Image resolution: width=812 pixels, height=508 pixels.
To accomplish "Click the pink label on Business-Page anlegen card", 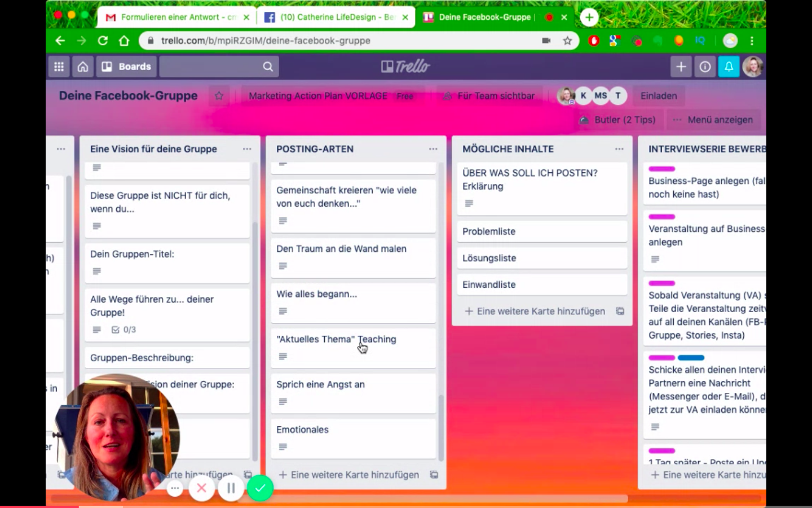I will [661, 169].
